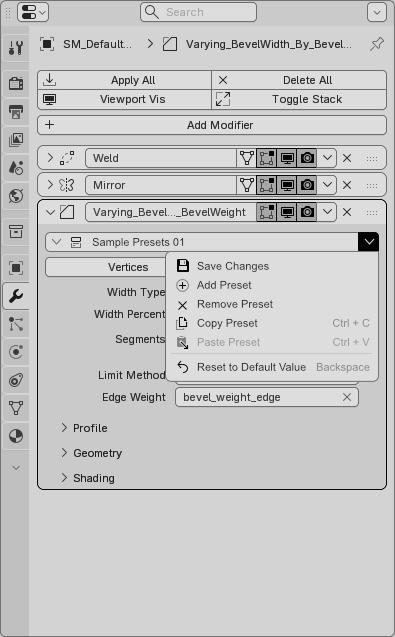Image resolution: width=395 pixels, height=637 pixels.
Task: Remove the Varying_Bevel modifier
Action: (x=347, y=212)
